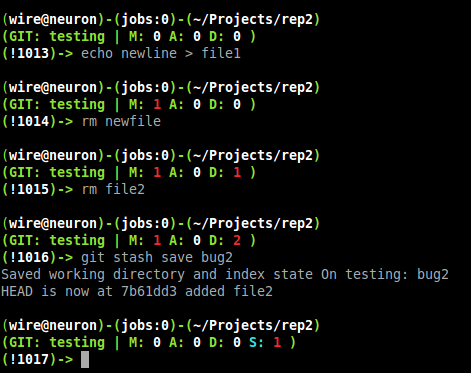
Task: Click the red deleted count 'D: 2'
Action: pos(225,240)
